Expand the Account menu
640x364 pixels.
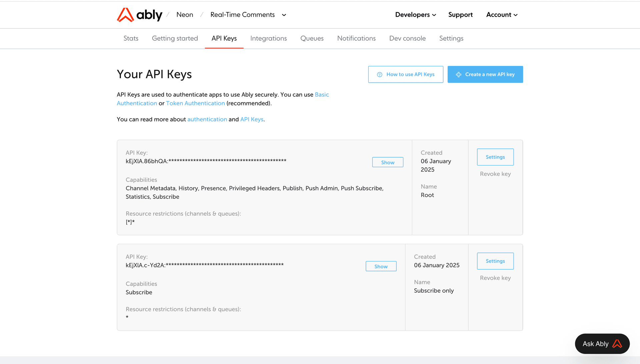pyautogui.click(x=502, y=15)
